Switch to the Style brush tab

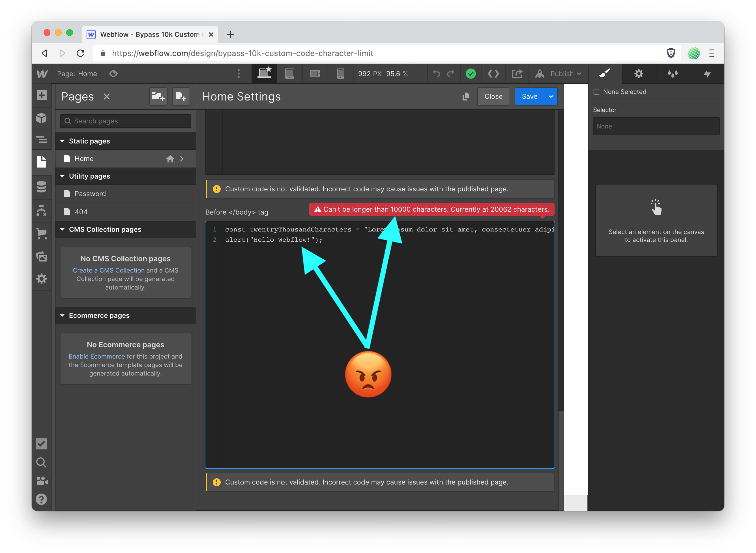coord(605,74)
